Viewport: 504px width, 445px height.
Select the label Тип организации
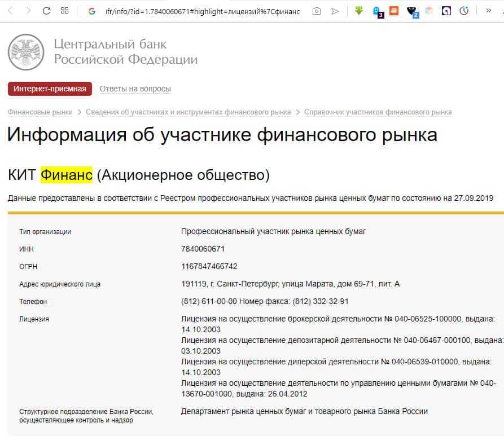(x=45, y=232)
